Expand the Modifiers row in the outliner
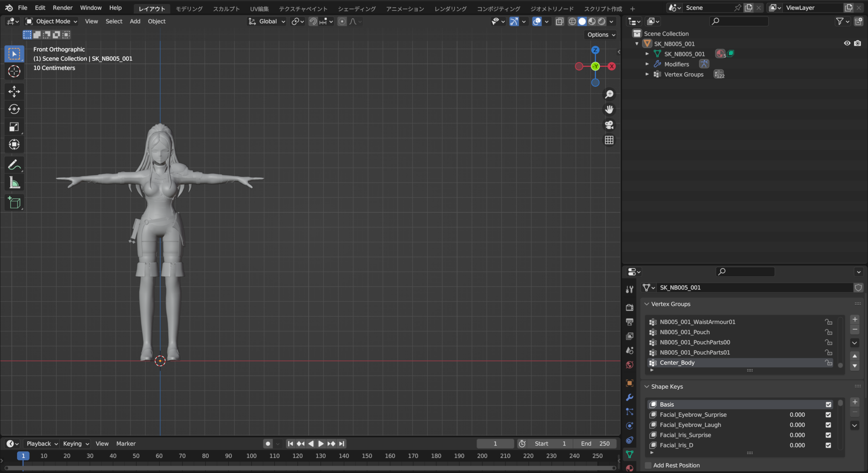Screen dimensions: 868x473 (x=647, y=64)
